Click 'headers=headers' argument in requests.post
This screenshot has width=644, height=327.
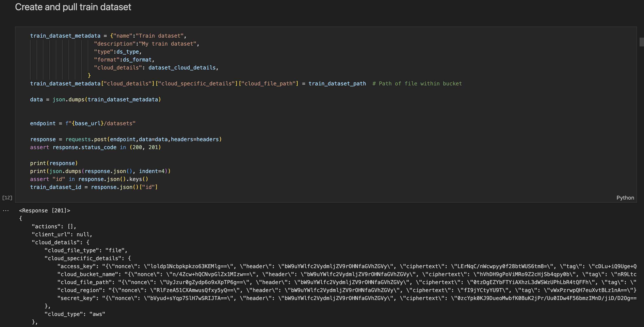pos(195,139)
